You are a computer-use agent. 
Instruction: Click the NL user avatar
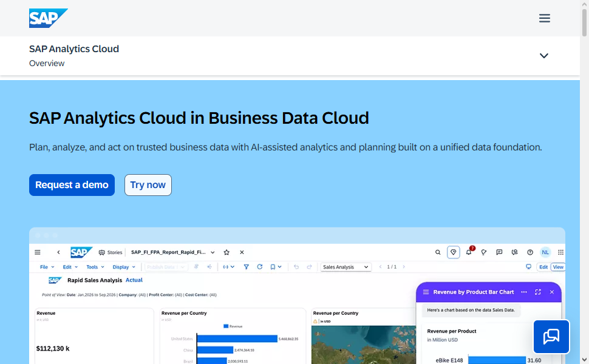click(x=545, y=252)
